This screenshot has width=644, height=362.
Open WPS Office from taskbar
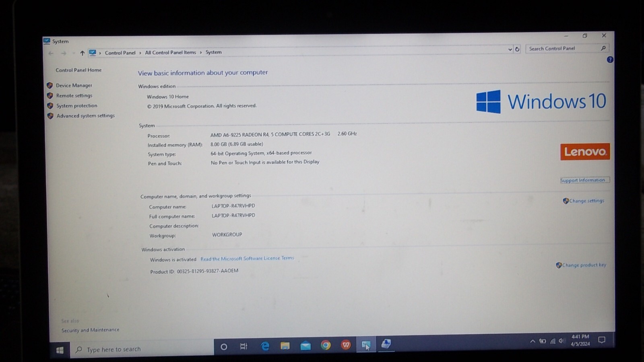[x=346, y=345]
